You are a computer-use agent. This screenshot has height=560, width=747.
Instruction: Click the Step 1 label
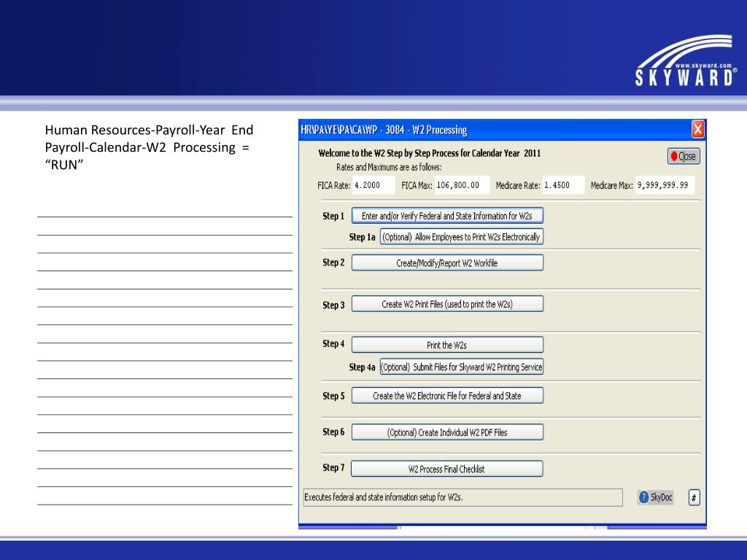333,216
